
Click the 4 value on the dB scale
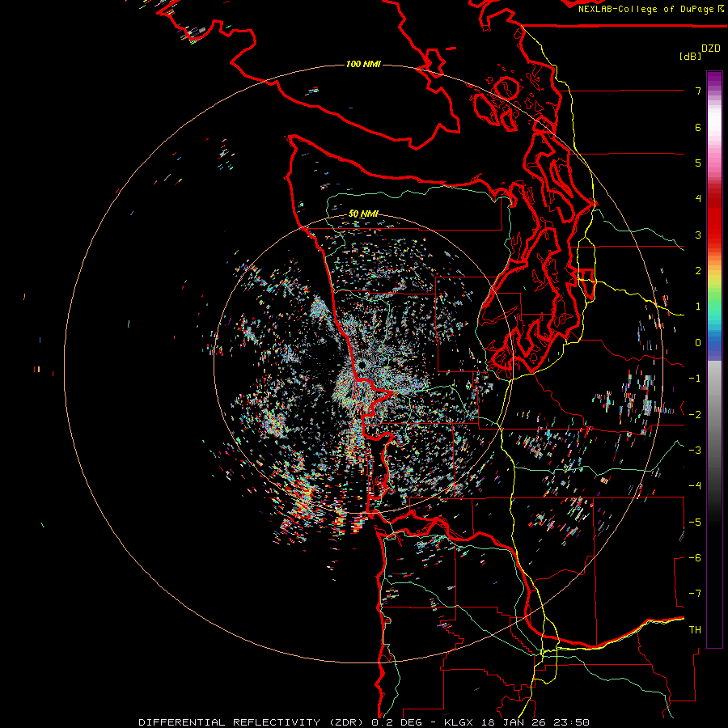(x=698, y=199)
